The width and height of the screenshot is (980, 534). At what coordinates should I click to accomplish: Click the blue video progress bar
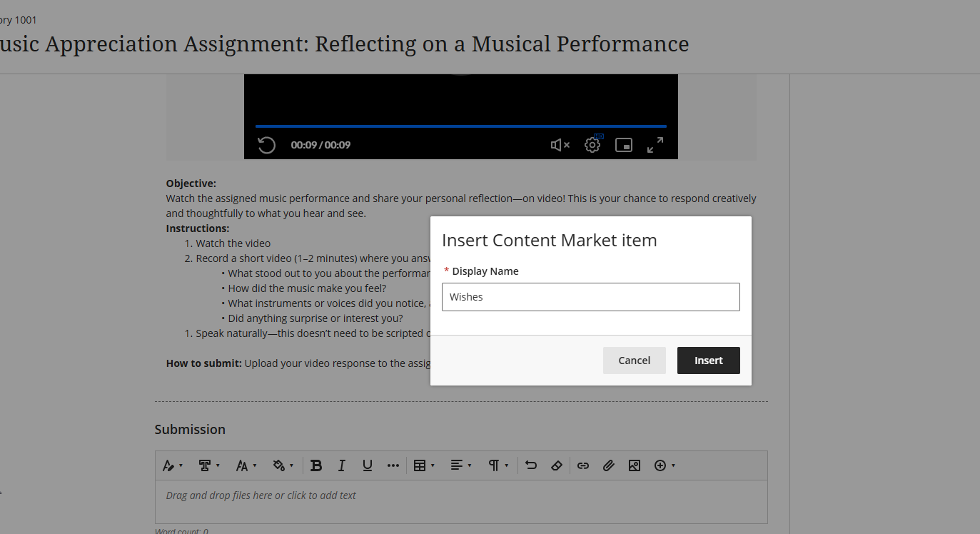[460, 126]
